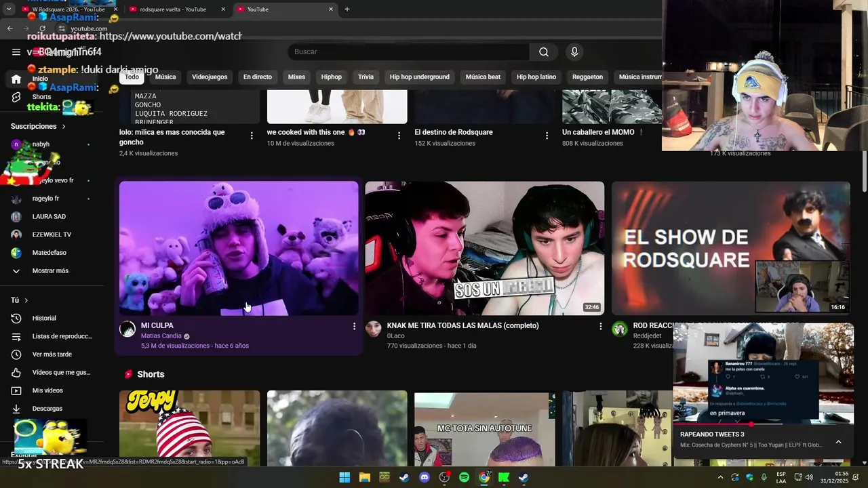Open options menu for KNAK video
This screenshot has width=868, height=488.
pyautogui.click(x=600, y=327)
